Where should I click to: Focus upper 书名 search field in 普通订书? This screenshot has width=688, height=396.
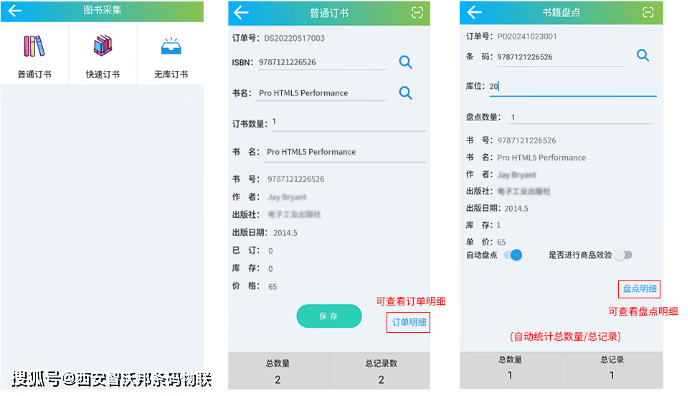322,93
